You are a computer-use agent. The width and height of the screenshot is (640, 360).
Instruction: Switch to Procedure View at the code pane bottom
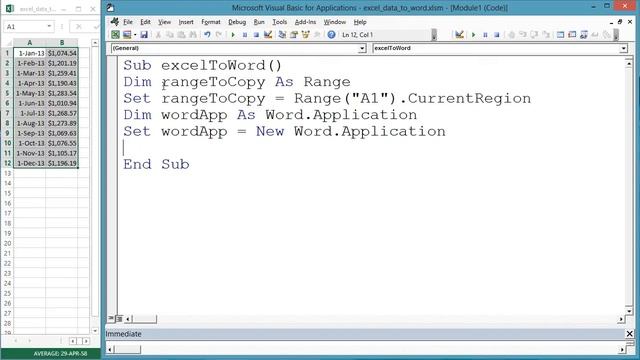coord(111,318)
